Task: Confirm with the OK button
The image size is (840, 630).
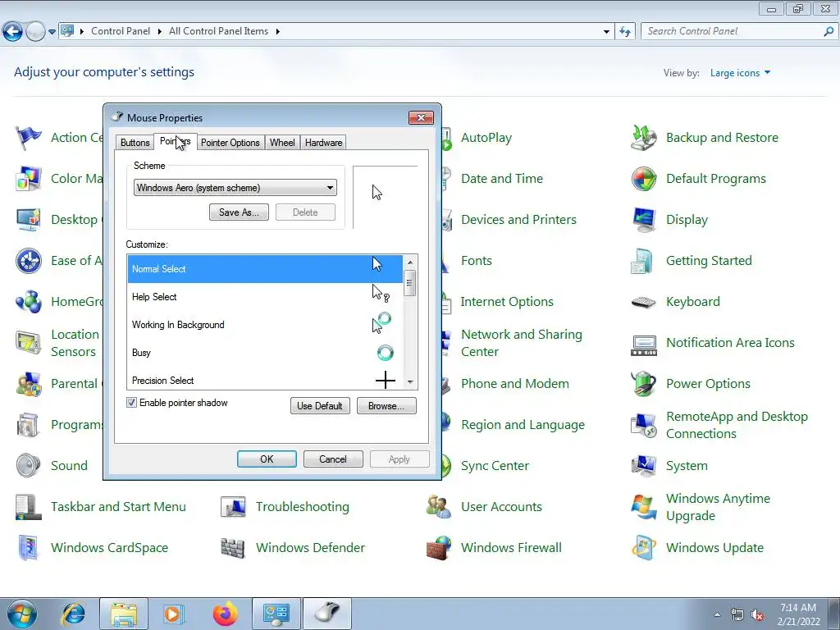Action: pos(267,459)
